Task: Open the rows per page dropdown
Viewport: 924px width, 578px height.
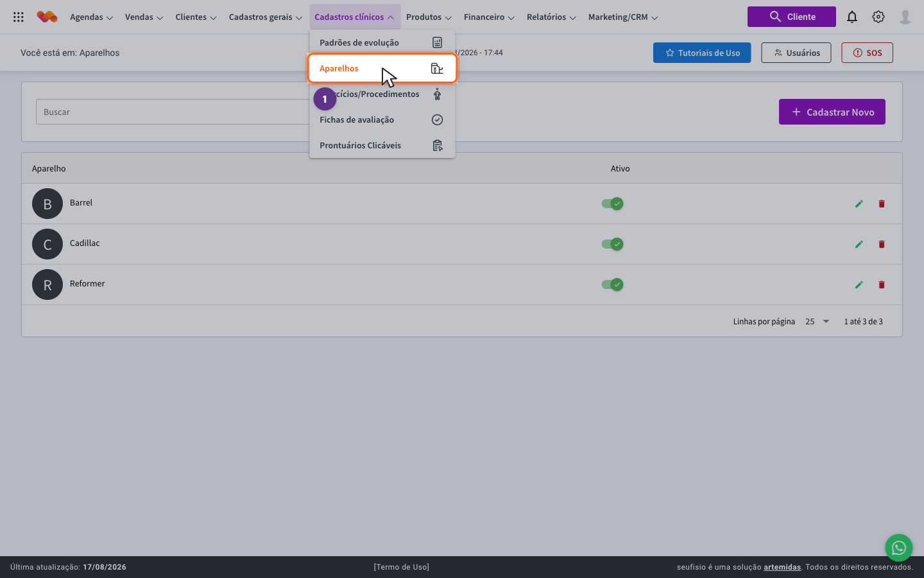Action: coord(817,321)
